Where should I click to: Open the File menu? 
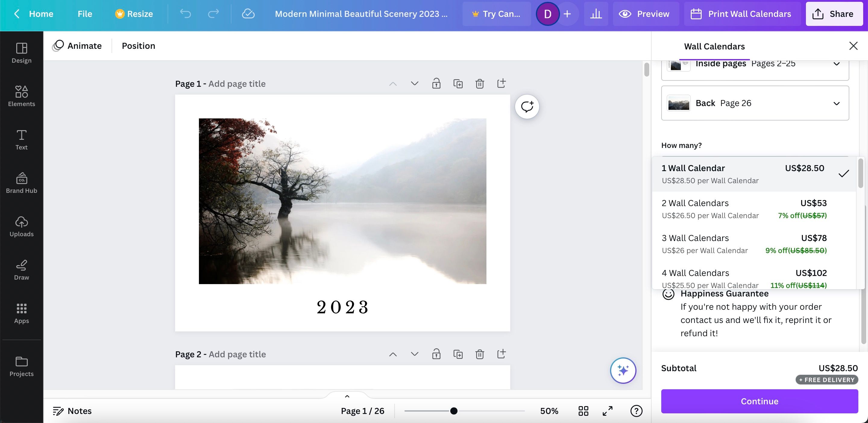tap(85, 14)
